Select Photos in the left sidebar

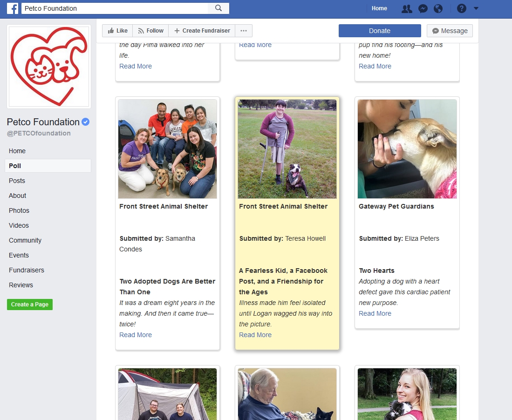pos(19,210)
